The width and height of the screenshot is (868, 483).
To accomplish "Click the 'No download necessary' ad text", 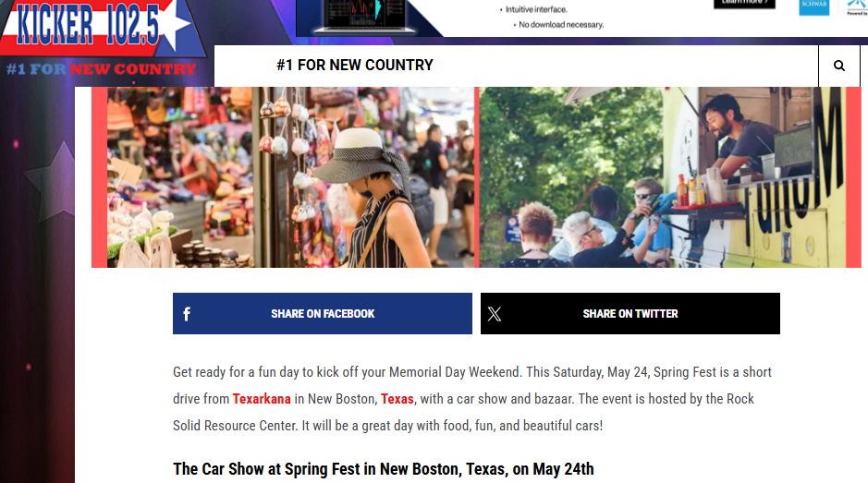I will (561, 25).
